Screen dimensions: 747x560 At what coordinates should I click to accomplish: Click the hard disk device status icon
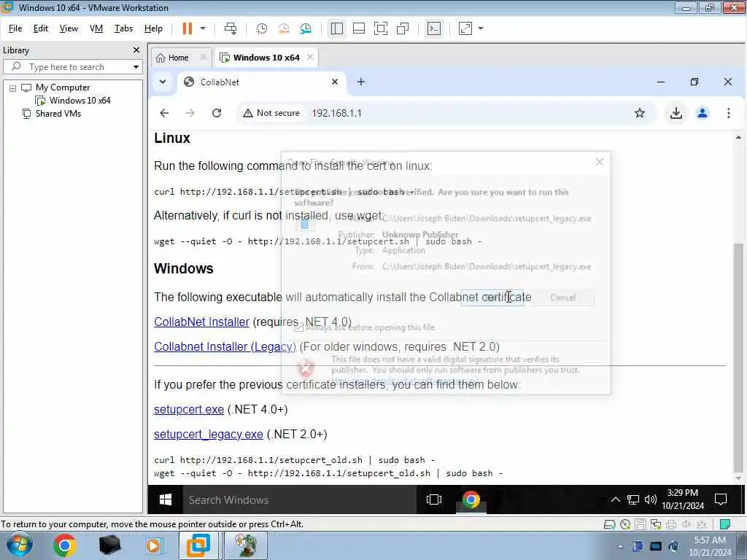pyautogui.click(x=609, y=524)
